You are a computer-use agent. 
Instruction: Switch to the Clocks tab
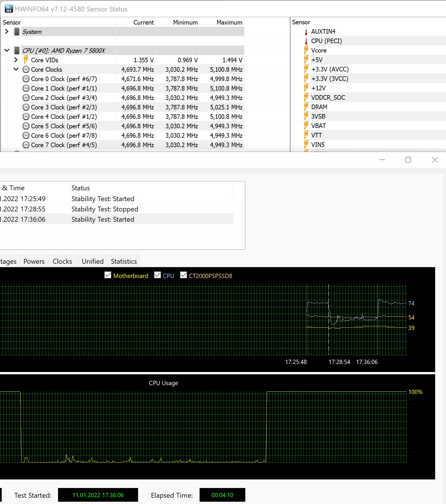[x=62, y=261]
